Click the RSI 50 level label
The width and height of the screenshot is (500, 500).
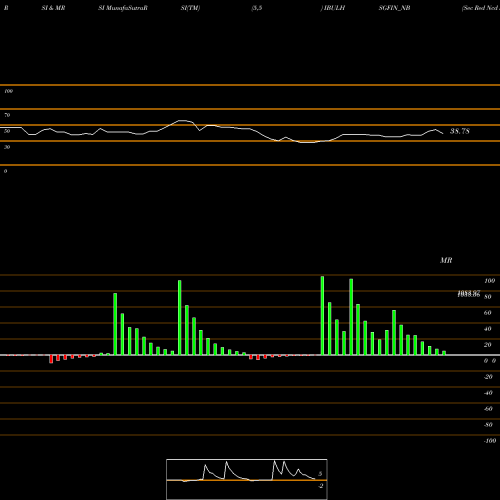(x=7, y=131)
